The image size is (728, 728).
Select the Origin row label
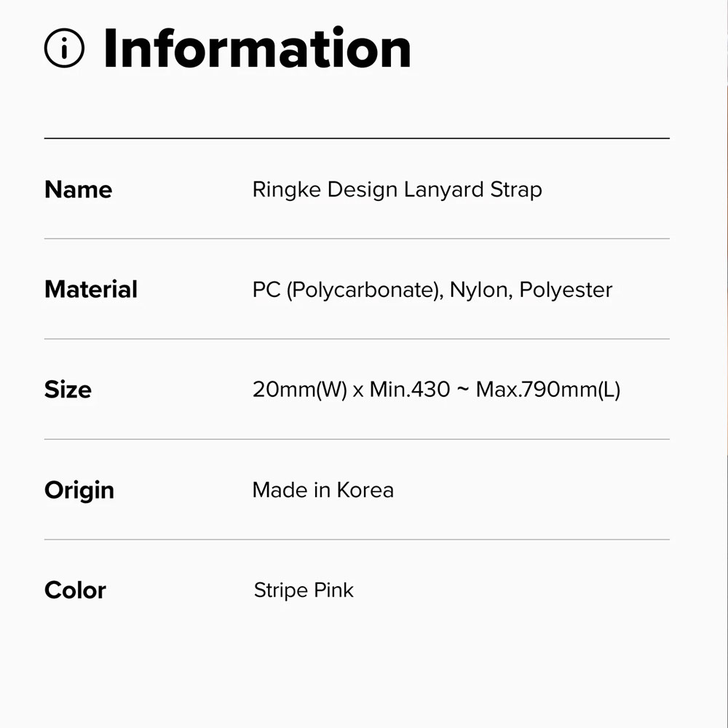tap(79, 490)
